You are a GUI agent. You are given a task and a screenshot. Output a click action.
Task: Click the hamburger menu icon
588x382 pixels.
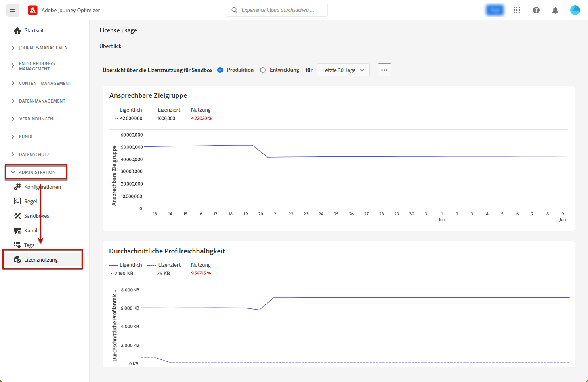point(13,10)
